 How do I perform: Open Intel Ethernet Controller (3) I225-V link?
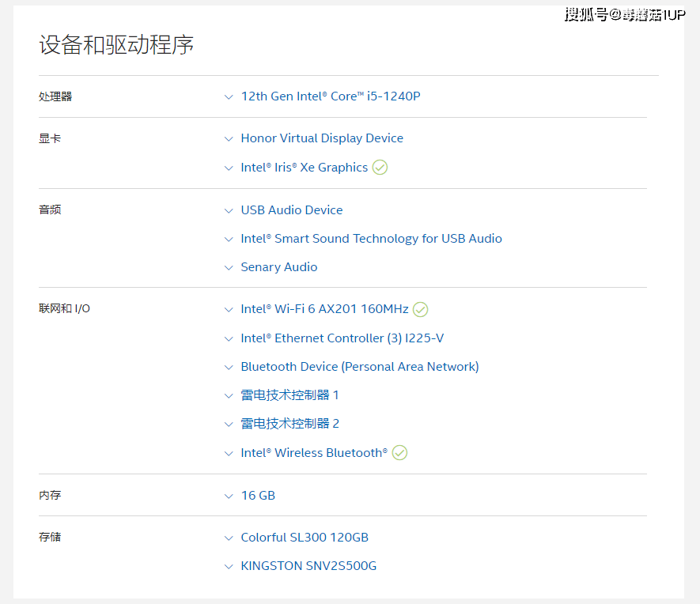(x=342, y=338)
